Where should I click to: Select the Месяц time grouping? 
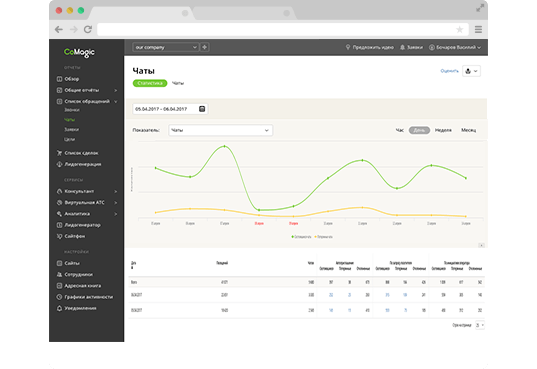click(469, 130)
